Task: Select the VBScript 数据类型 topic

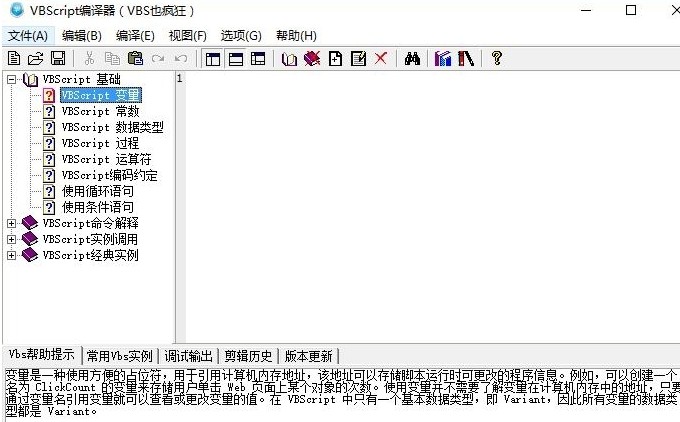Action: 112,127
